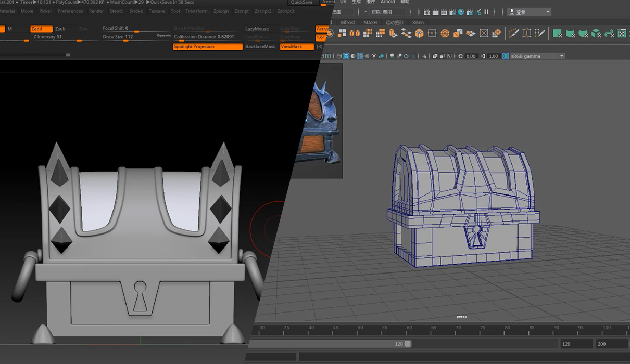
Task: Open the Texture menu in ZBrush
Action: point(157,11)
